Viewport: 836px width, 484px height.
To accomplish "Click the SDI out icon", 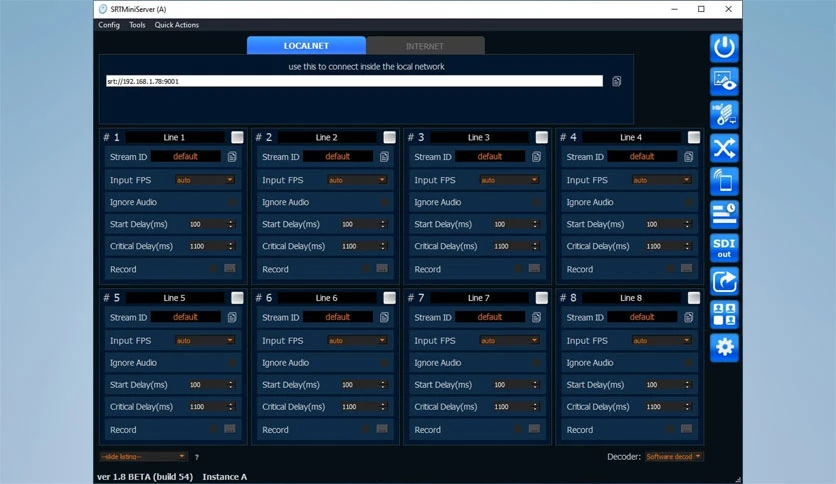I will click(x=724, y=248).
